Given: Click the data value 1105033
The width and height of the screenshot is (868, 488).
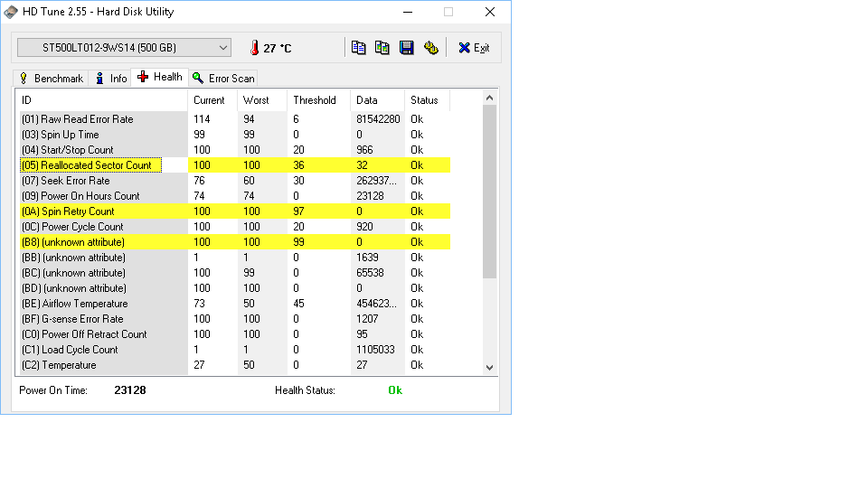Looking at the screenshot, I should pos(375,350).
